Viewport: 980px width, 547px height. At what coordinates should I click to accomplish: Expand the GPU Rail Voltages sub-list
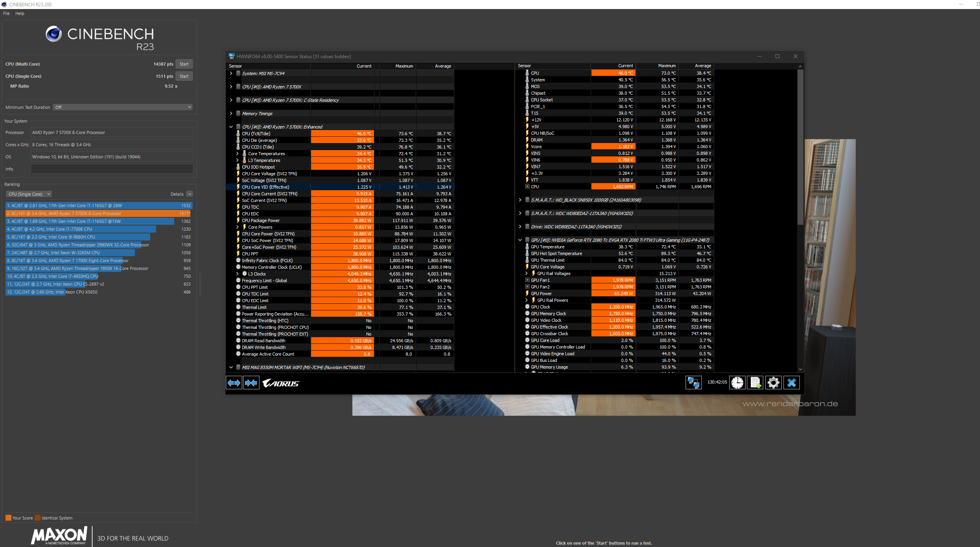tap(526, 273)
